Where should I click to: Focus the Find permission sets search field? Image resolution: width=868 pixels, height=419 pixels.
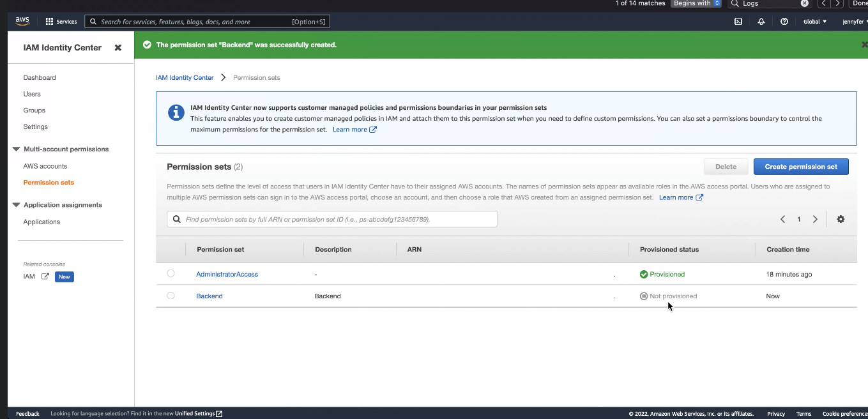[332, 219]
